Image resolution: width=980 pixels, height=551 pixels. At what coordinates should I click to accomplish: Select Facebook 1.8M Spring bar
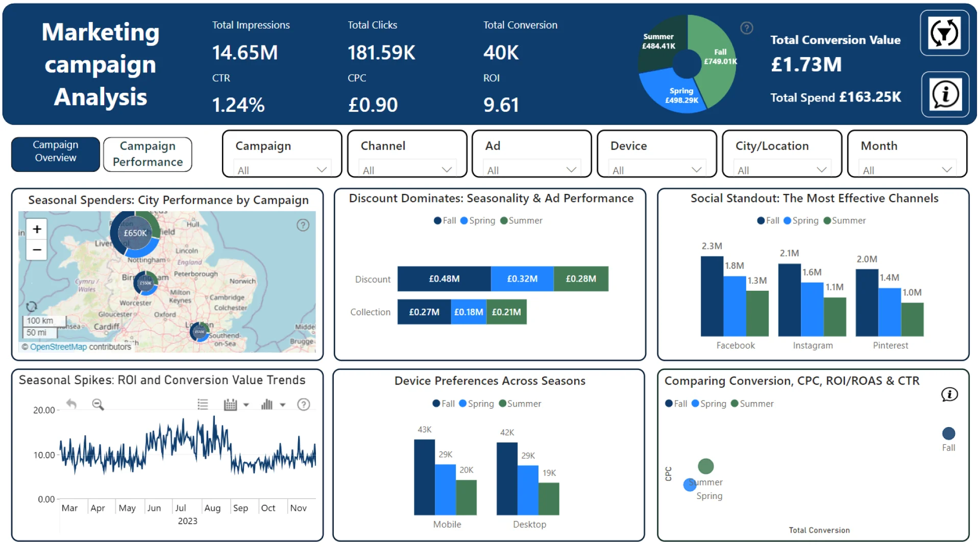[x=735, y=306]
